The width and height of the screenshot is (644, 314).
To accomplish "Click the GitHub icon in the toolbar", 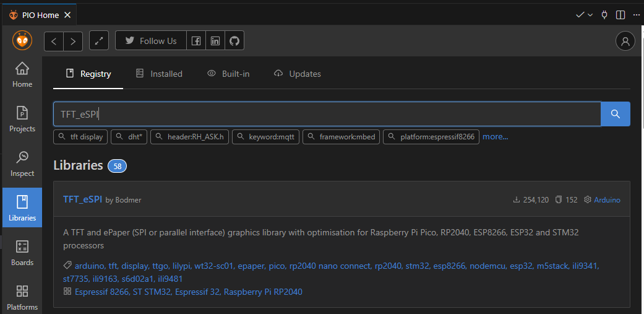I will [234, 41].
